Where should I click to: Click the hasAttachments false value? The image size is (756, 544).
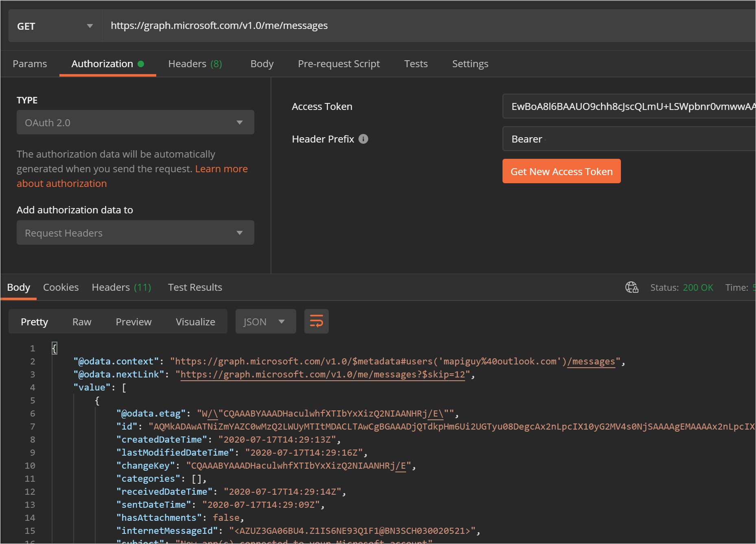tap(226, 518)
